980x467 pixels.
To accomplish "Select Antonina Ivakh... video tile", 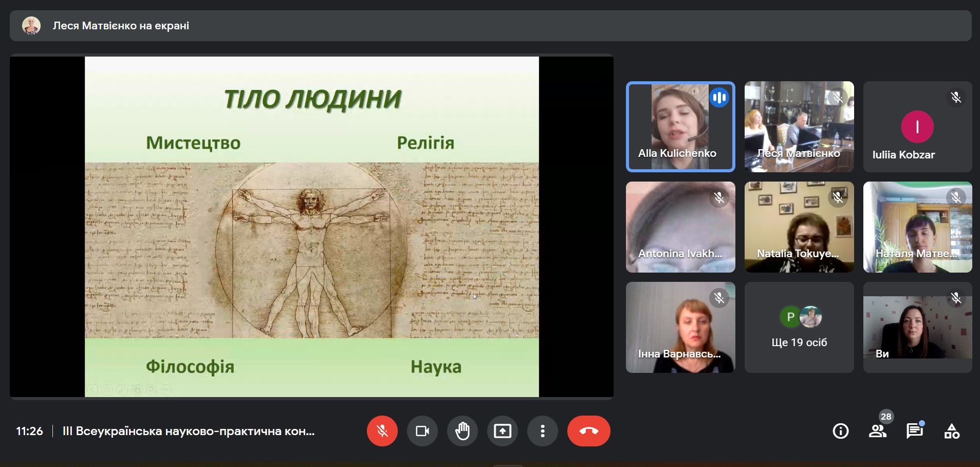I will click(680, 227).
